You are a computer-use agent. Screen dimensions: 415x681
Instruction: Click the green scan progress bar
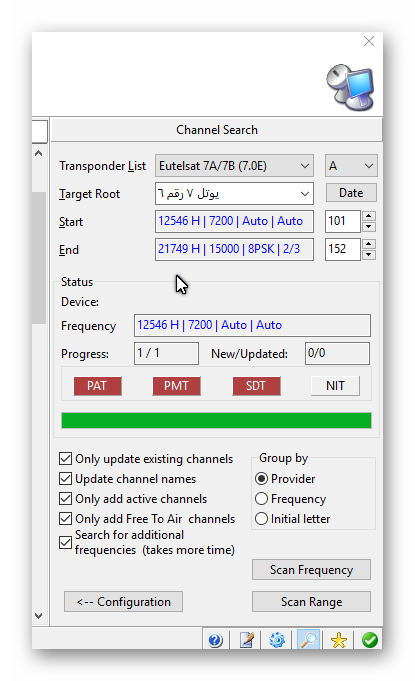coord(216,420)
